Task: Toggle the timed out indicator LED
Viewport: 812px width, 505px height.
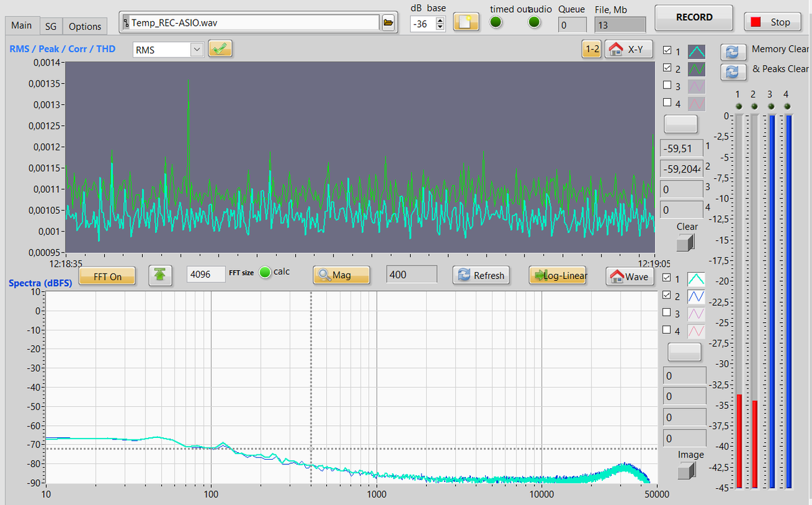Action: tap(496, 22)
